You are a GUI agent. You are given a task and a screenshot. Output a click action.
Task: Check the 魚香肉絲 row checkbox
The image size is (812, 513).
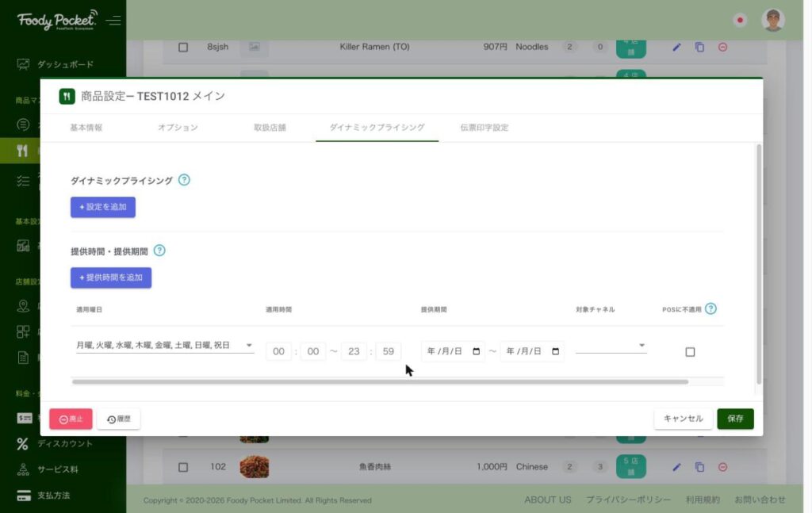(183, 467)
